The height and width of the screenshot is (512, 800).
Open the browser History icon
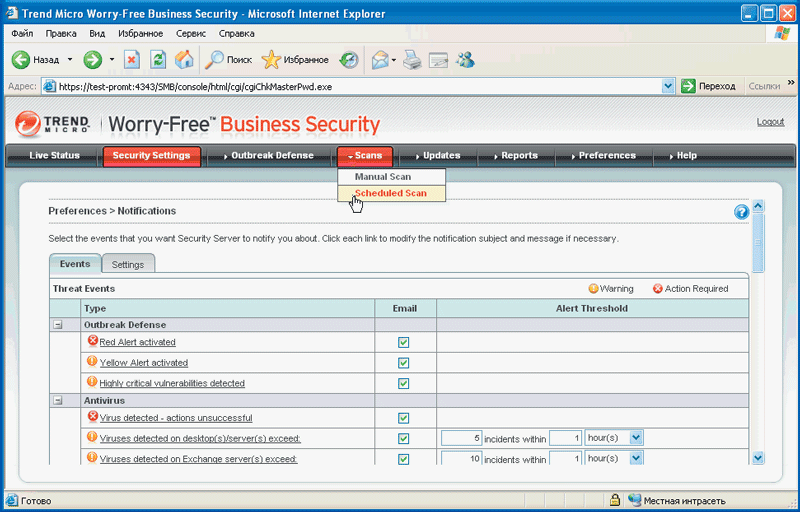349,59
